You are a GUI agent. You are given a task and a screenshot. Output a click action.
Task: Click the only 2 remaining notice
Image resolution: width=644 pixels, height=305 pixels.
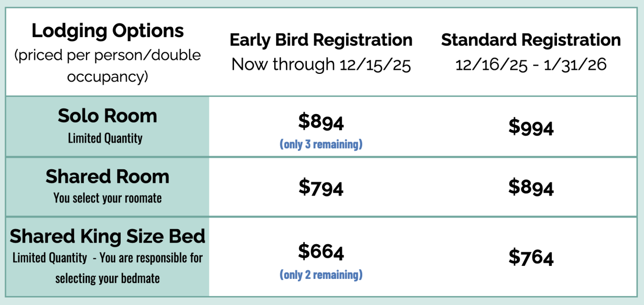[321, 275]
